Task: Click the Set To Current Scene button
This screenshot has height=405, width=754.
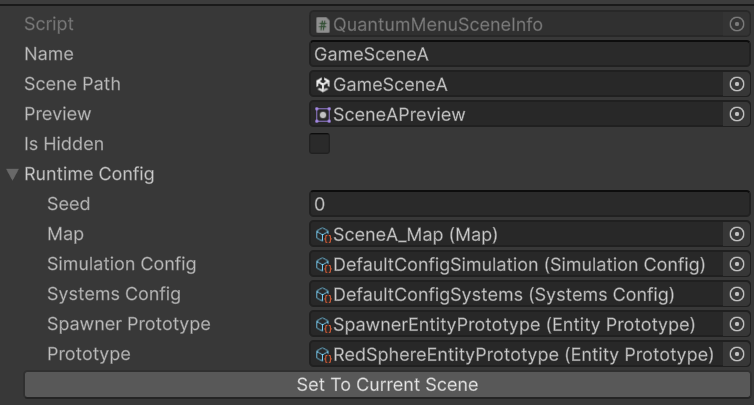Action: [x=387, y=385]
